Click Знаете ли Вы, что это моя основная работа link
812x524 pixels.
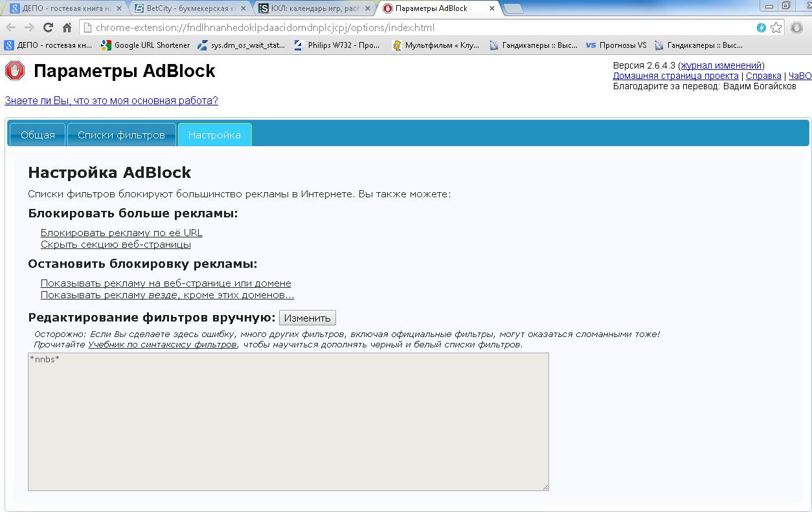click(x=111, y=100)
